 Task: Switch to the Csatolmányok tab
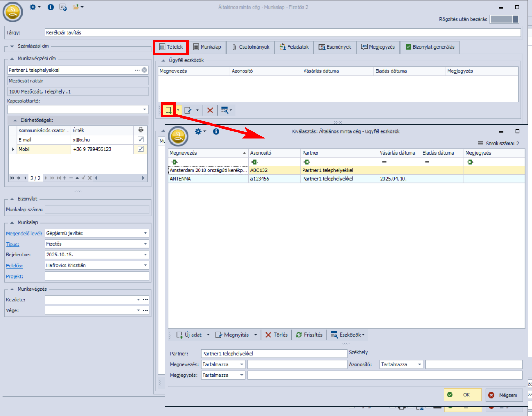(250, 47)
